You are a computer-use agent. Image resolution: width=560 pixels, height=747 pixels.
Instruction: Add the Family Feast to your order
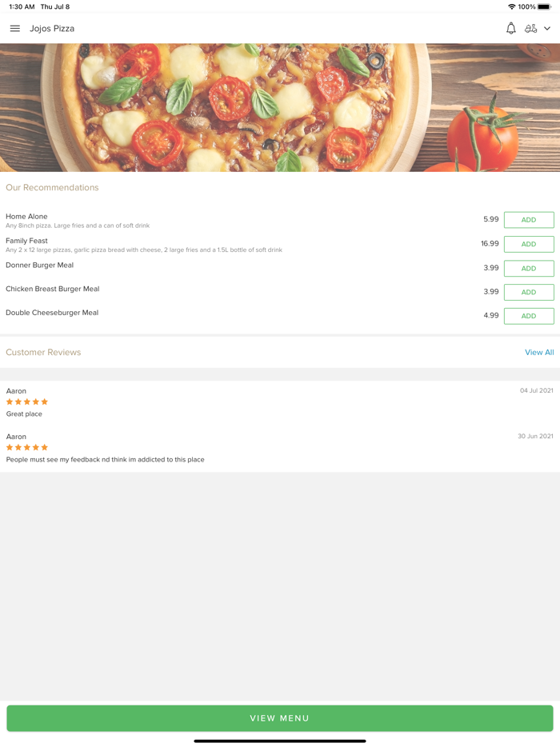(528, 244)
